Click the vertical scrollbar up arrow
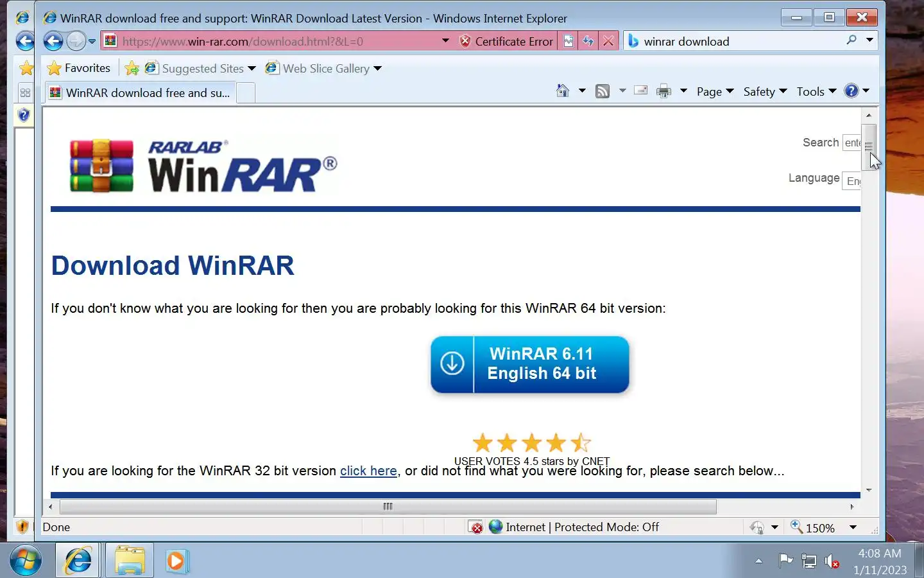This screenshot has width=924, height=578. pos(869,116)
